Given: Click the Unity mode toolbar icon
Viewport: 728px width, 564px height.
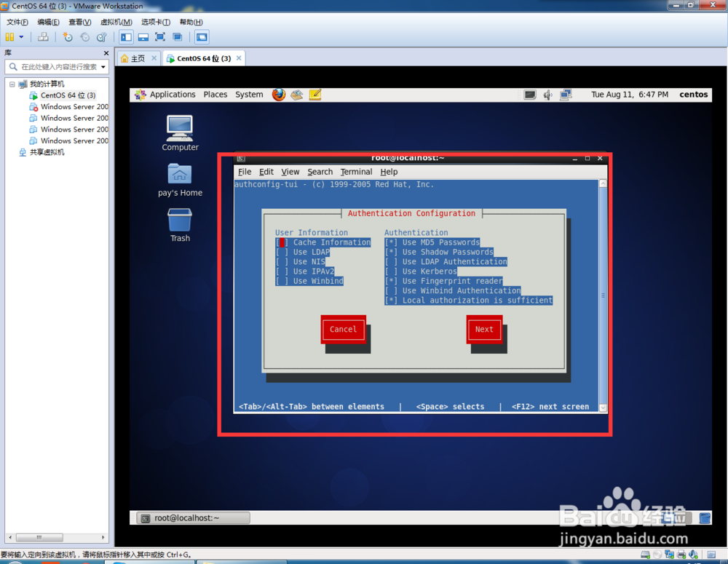Looking at the screenshot, I should (178, 37).
